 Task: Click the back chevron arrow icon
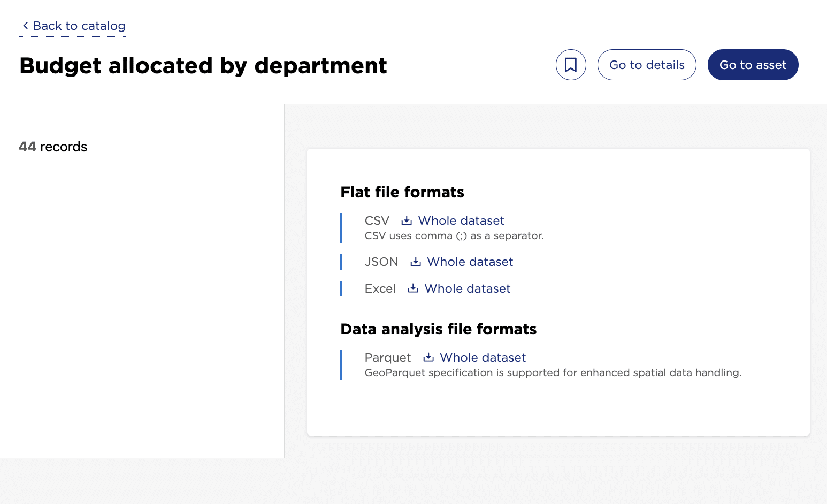(x=25, y=26)
